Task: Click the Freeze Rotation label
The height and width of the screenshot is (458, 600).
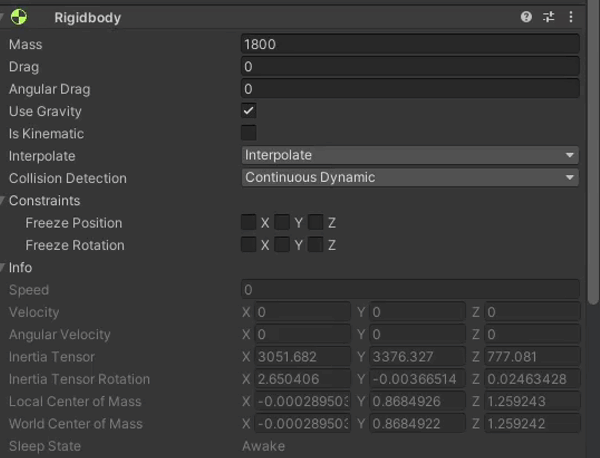Action: coord(75,245)
